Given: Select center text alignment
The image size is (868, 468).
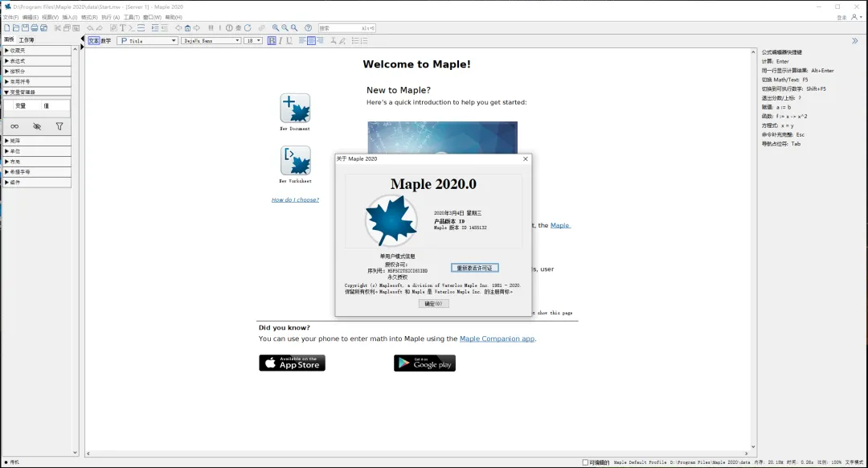Looking at the screenshot, I should click(311, 40).
